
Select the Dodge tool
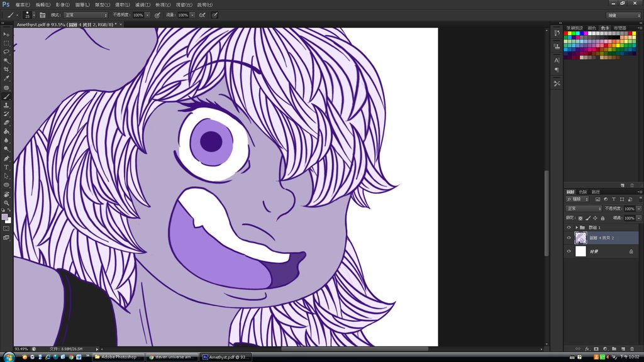(x=6, y=150)
